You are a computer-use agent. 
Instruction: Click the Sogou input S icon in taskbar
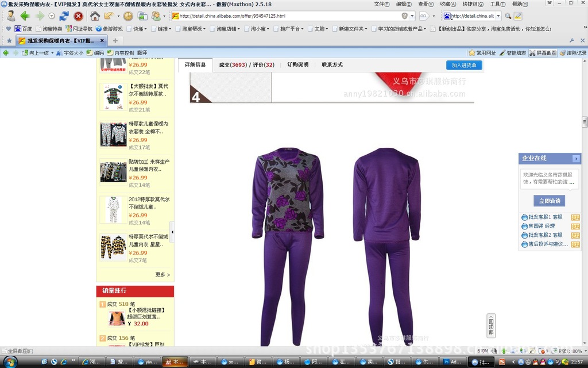coord(502,362)
